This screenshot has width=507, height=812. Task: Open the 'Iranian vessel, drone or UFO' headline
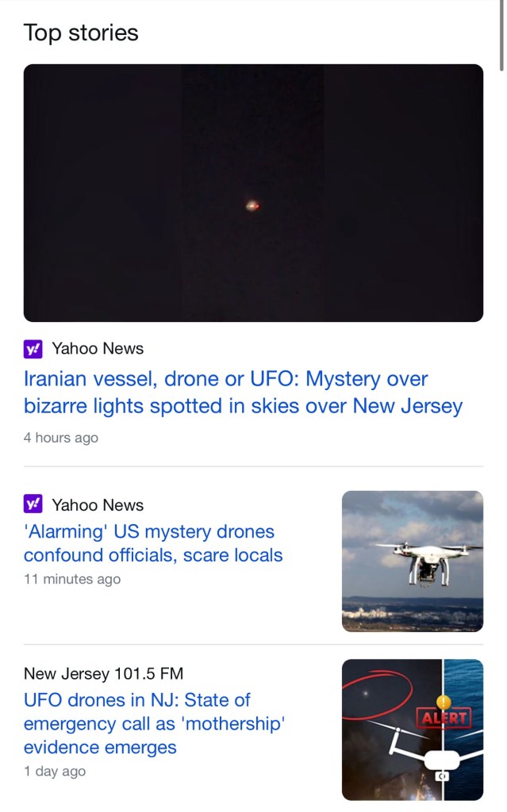coord(243,393)
